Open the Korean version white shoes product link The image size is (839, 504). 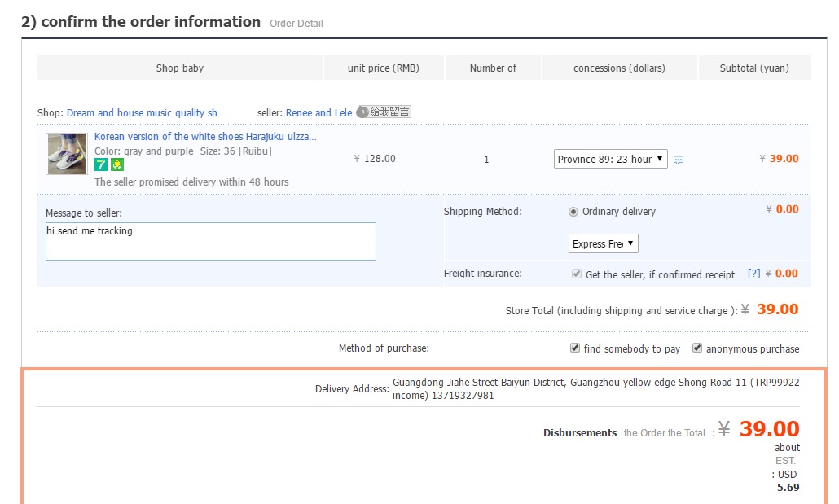pos(205,137)
